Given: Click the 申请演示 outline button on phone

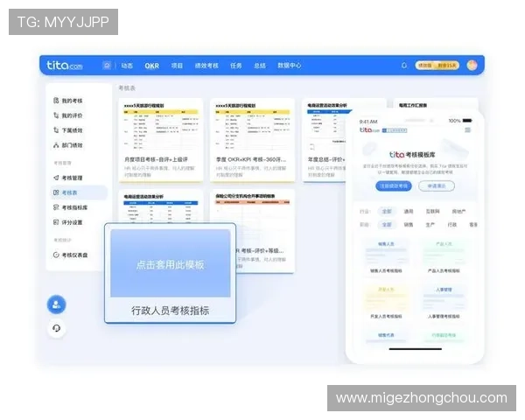Looking at the screenshot, I should pos(437,185).
